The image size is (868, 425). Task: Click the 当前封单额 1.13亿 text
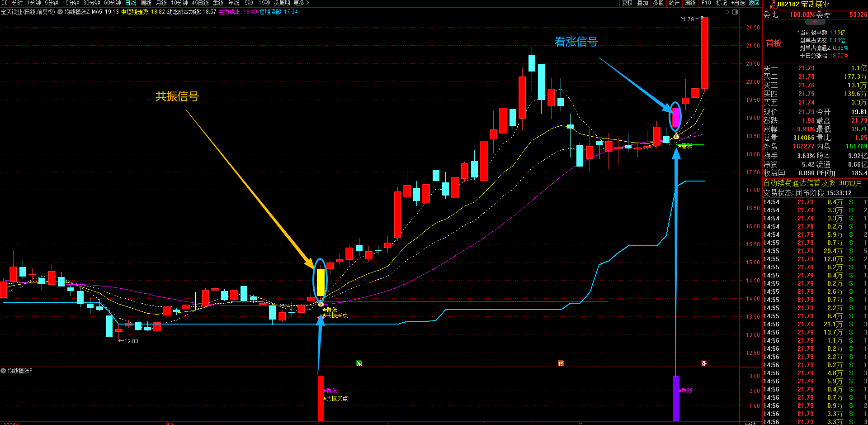click(x=822, y=33)
